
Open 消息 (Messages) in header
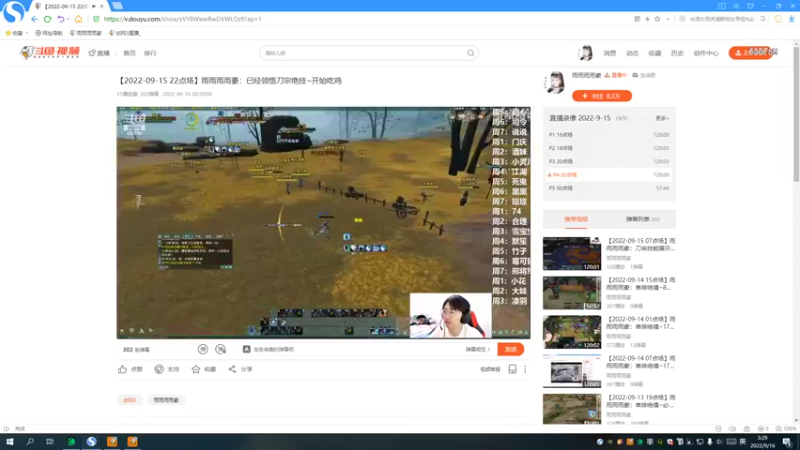610,53
